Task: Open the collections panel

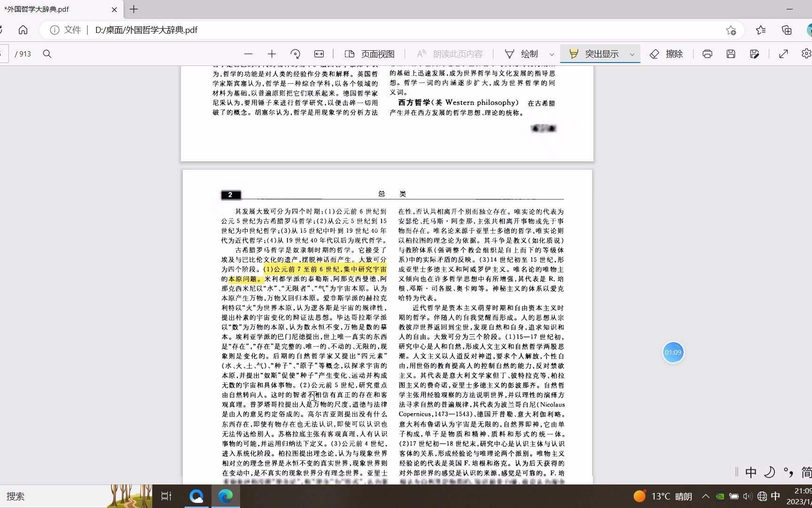Action: 787,30
